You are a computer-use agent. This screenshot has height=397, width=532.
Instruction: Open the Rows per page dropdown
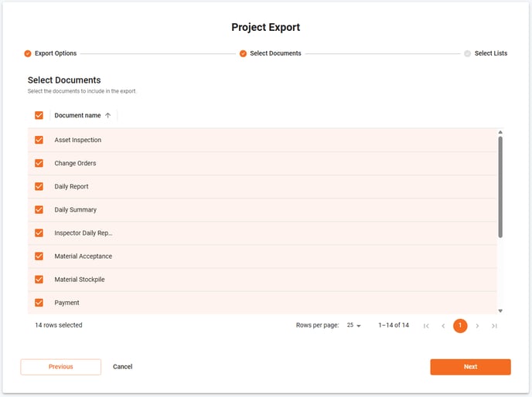(x=354, y=326)
